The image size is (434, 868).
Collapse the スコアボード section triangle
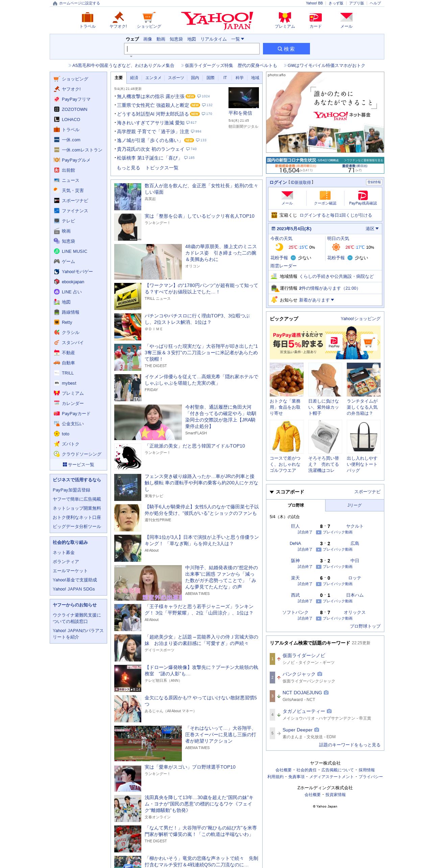(272, 492)
